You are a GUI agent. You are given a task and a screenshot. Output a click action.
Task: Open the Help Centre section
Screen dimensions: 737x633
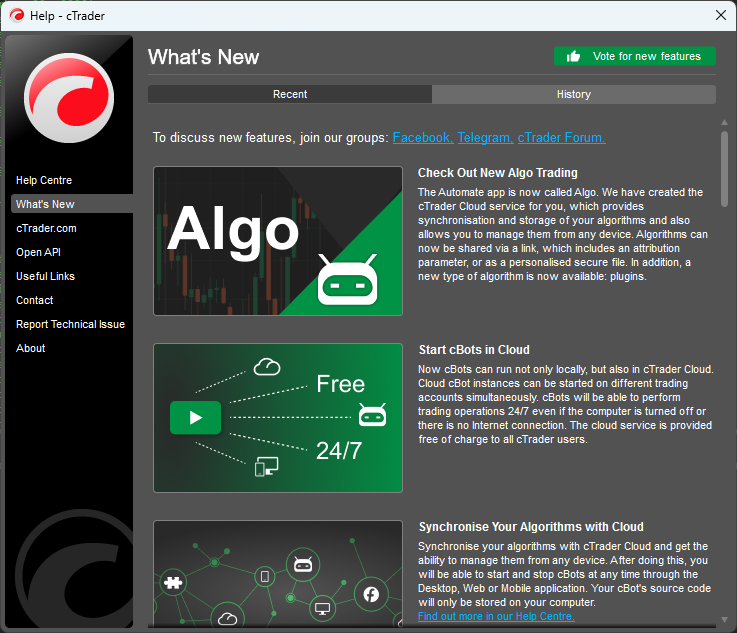point(44,180)
